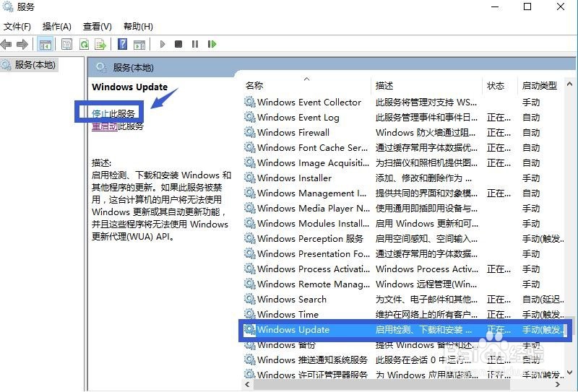The image size is (578, 392).
Task: Open the 操作(A) menu
Action: 57,27
